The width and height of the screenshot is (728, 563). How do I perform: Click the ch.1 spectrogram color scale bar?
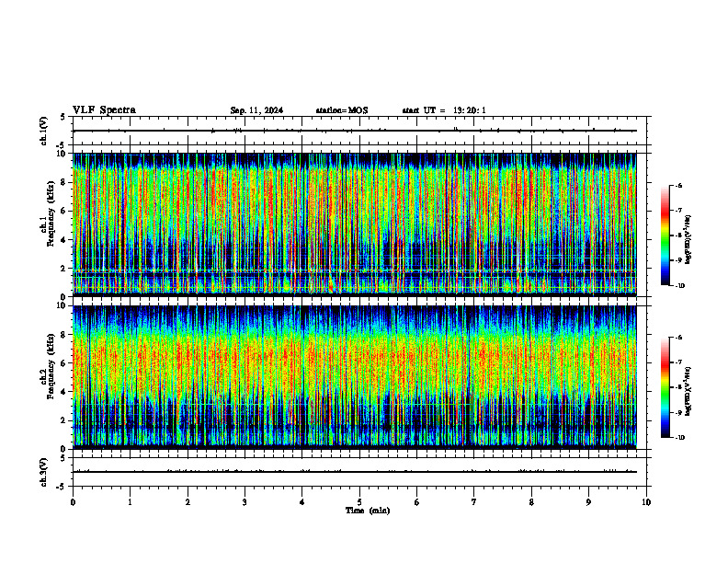665,236
